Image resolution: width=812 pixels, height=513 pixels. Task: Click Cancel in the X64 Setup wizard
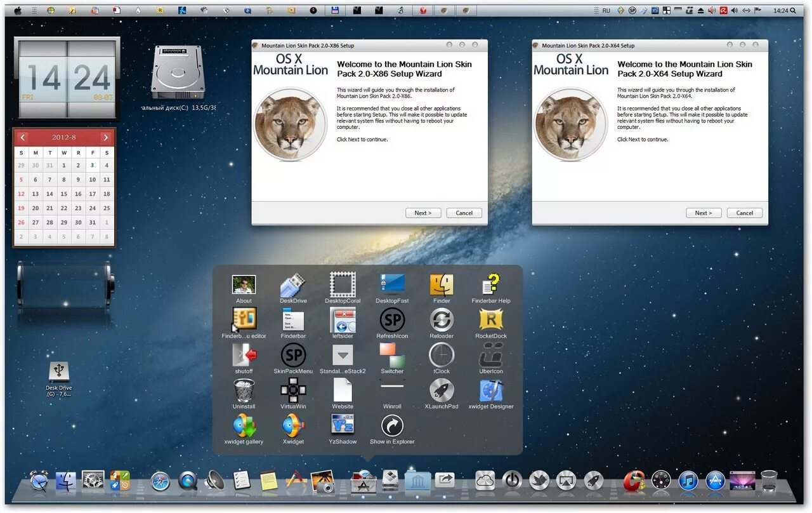(x=745, y=213)
